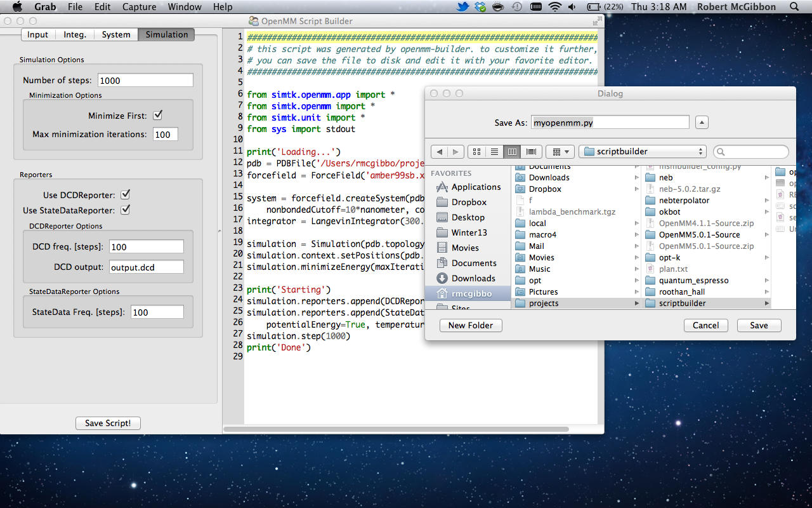The width and height of the screenshot is (812, 508).
Task: Open the Grab application menu
Action: pyautogui.click(x=45, y=7)
